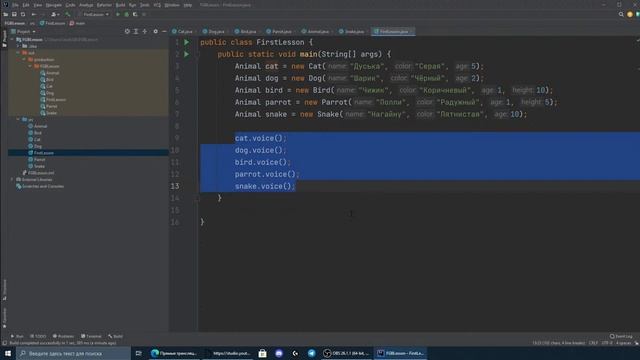Run FirstLesson class from line 1 gutter

pos(187,42)
